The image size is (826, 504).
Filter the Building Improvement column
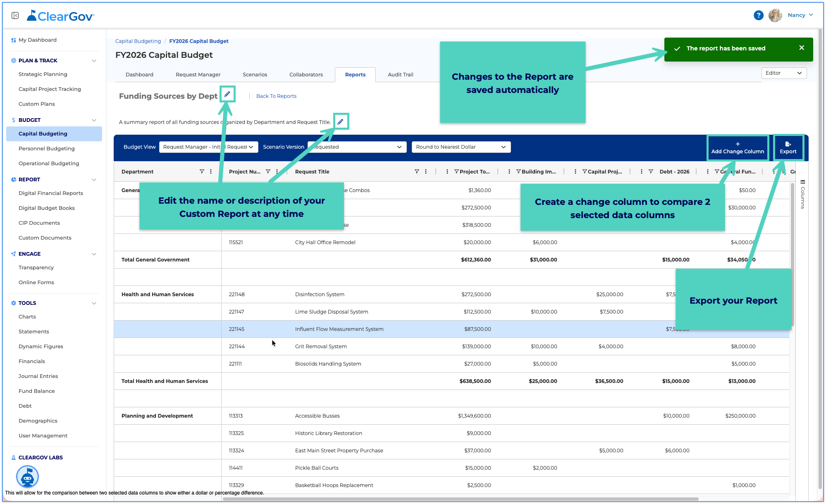pyautogui.click(x=518, y=171)
